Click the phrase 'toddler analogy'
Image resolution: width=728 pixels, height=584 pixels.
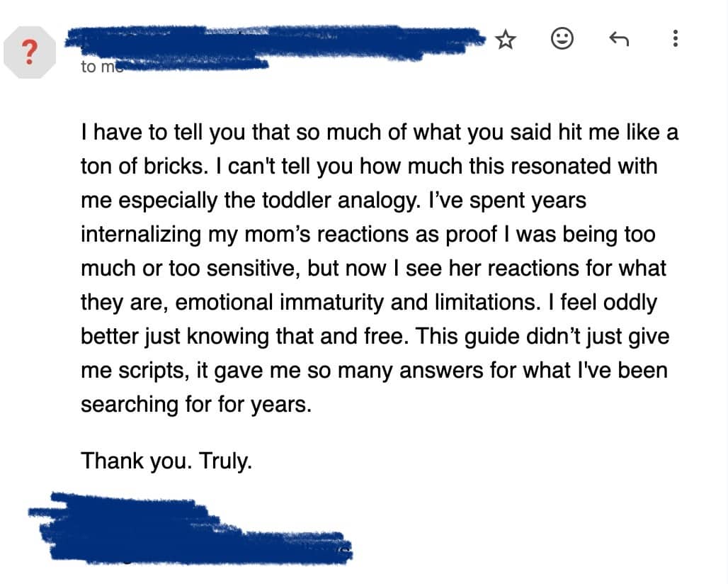point(340,201)
